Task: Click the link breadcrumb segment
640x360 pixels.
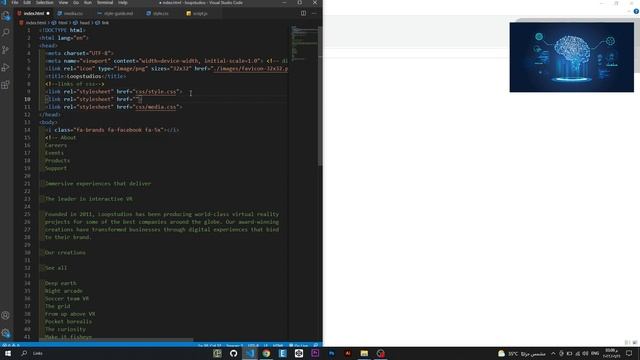Action: pos(105,23)
